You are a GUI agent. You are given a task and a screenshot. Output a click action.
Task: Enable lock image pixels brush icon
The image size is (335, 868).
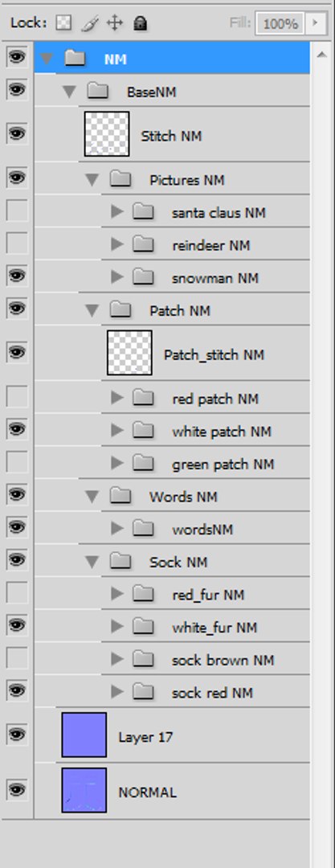tap(89, 23)
